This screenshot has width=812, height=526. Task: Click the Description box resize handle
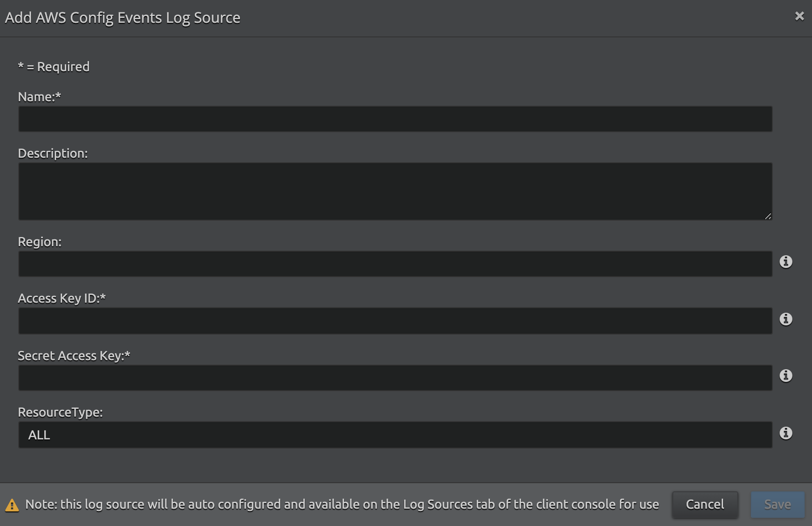(768, 217)
